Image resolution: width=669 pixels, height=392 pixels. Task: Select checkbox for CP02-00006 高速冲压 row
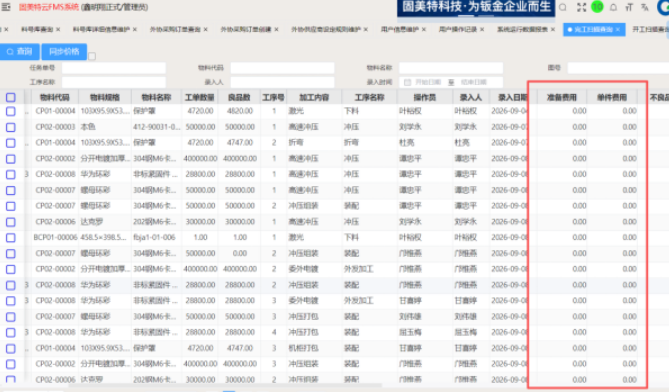(x=11, y=222)
